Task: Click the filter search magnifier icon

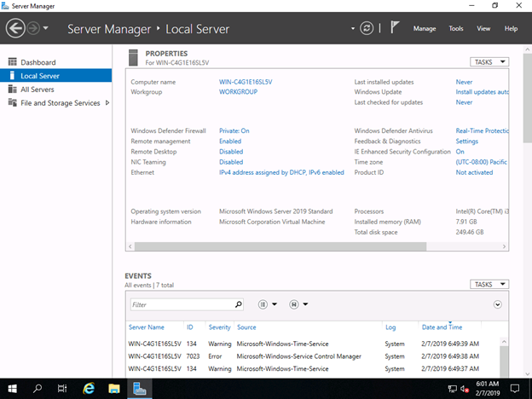Action: pos(239,304)
